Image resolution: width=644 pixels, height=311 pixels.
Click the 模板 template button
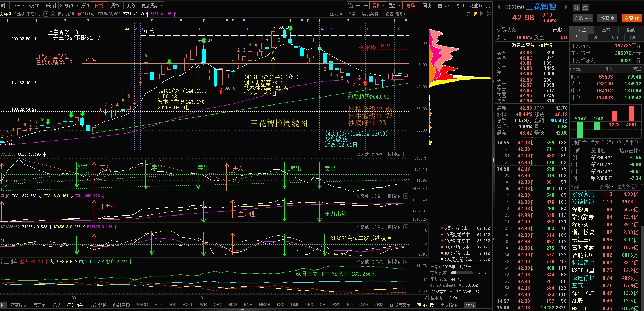(470, 305)
